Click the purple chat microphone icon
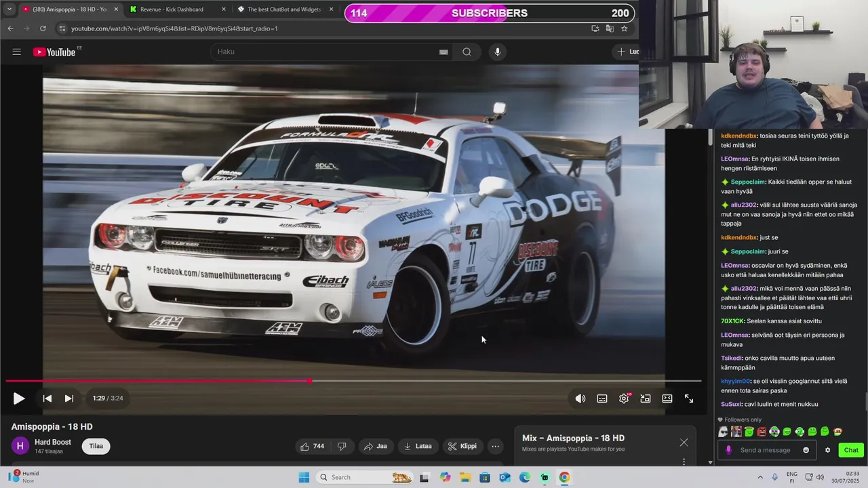This screenshot has width=868, height=488. tap(729, 450)
